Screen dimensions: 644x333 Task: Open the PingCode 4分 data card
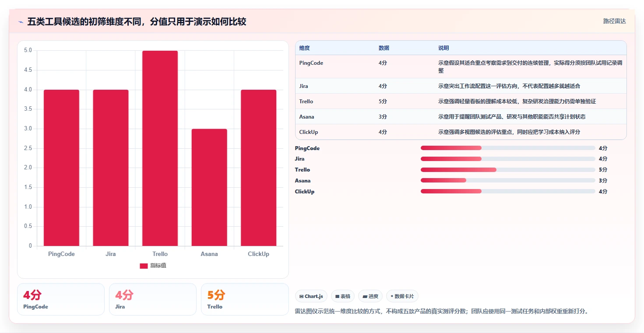61,299
